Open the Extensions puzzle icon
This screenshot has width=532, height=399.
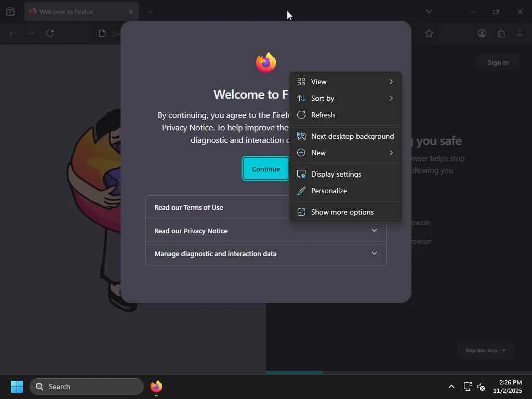(501, 33)
